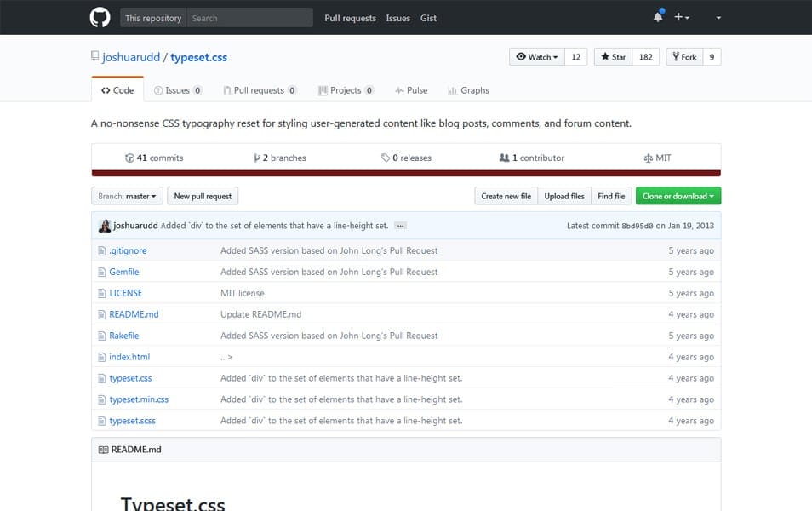The height and width of the screenshot is (511, 812).
Task: View the Graphs section
Action: coord(468,90)
